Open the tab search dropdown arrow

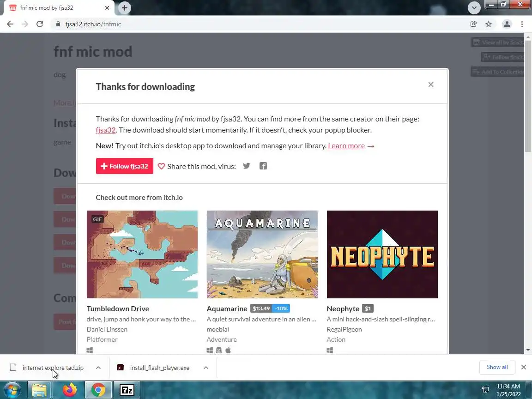coord(474,8)
